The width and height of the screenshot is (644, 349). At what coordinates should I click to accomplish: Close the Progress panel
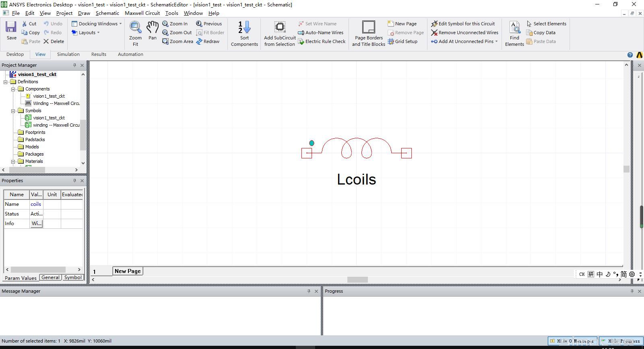(x=639, y=291)
